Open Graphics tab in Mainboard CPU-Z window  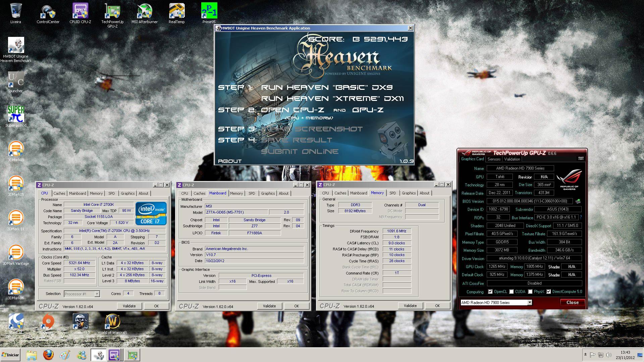click(x=268, y=193)
